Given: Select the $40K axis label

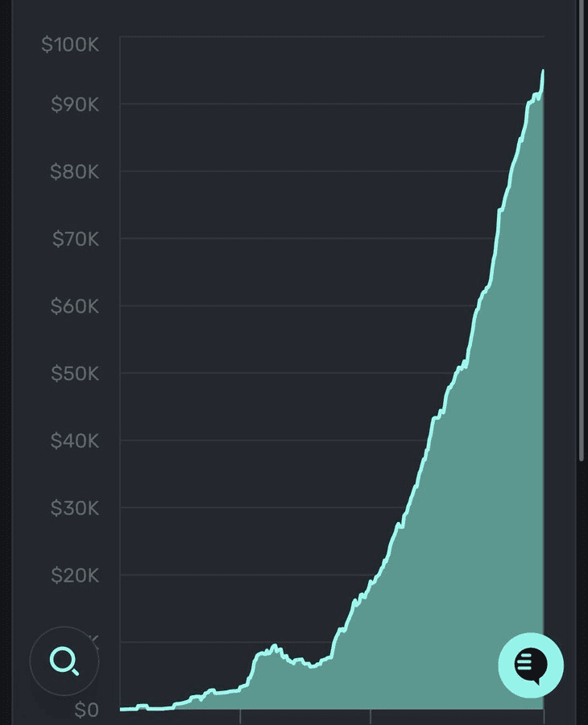Looking at the screenshot, I should (x=74, y=441).
